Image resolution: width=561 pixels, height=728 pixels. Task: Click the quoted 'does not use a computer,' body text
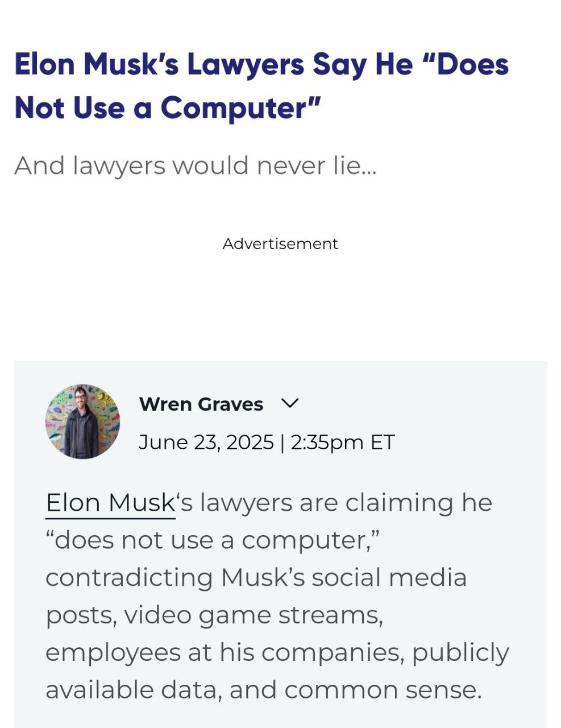[213, 540]
